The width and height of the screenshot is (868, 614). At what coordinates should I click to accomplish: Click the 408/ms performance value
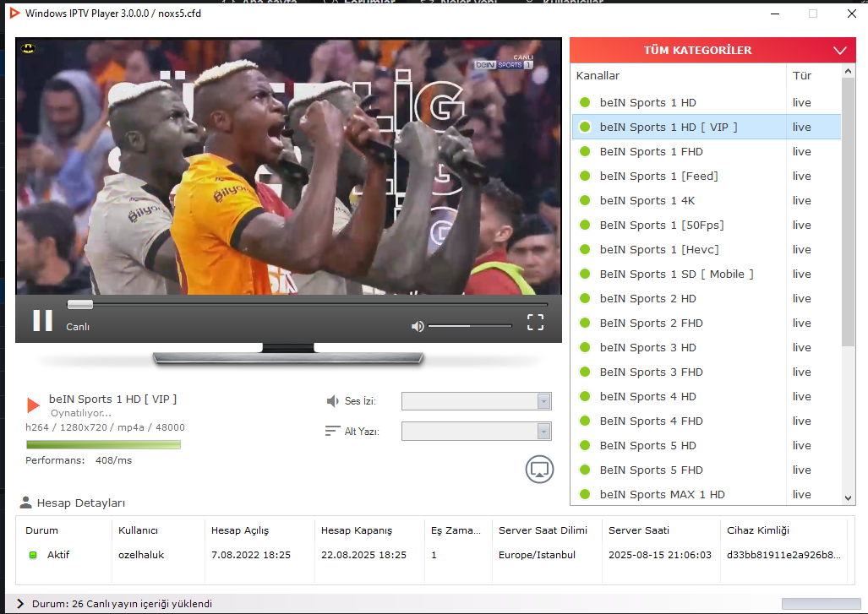pos(113,460)
